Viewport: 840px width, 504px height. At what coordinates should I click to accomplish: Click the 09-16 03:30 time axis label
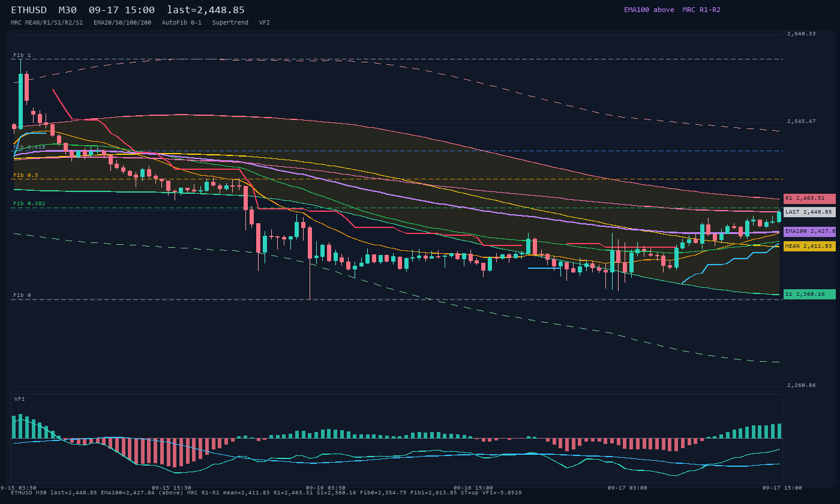pyautogui.click(x=326, y=488)
